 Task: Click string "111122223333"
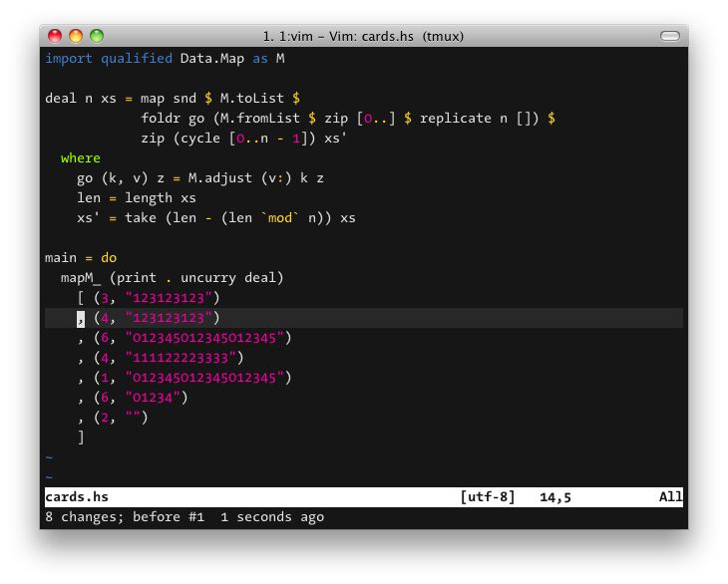(x=181, y=358)
